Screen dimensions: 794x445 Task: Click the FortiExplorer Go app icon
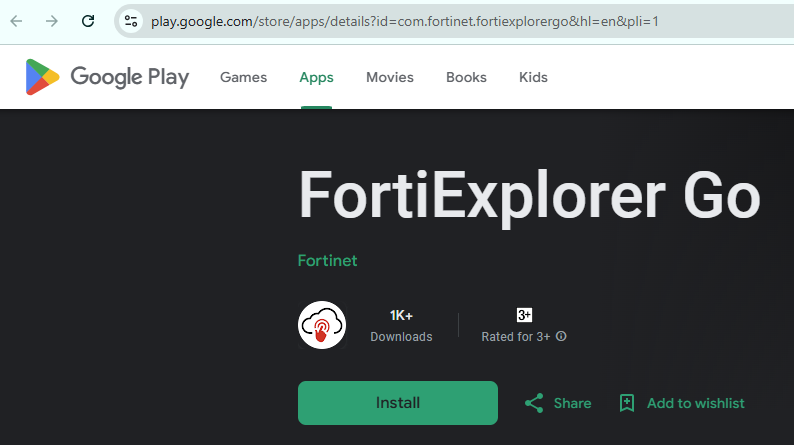[322, 325]
